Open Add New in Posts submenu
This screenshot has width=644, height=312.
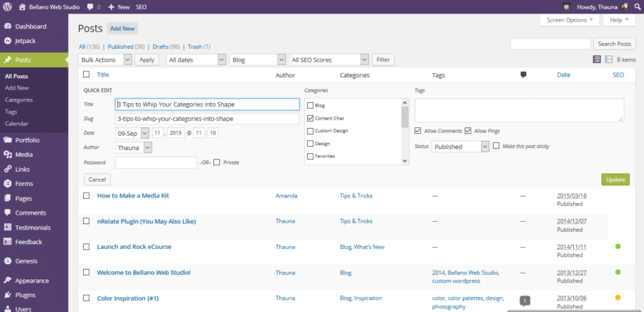(17, 88)
